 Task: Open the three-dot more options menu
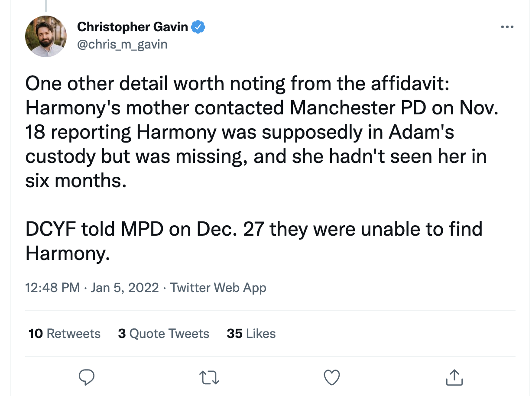[507, 27]
